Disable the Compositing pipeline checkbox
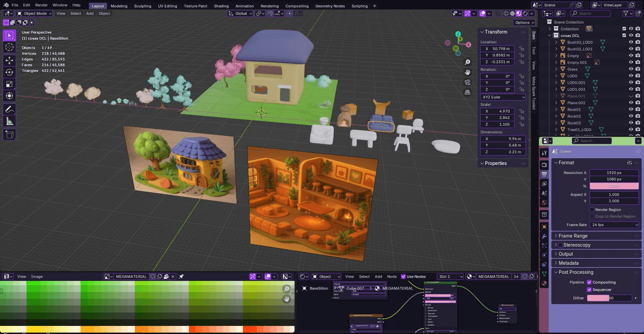Screen dimensions: 644x334 589,282
